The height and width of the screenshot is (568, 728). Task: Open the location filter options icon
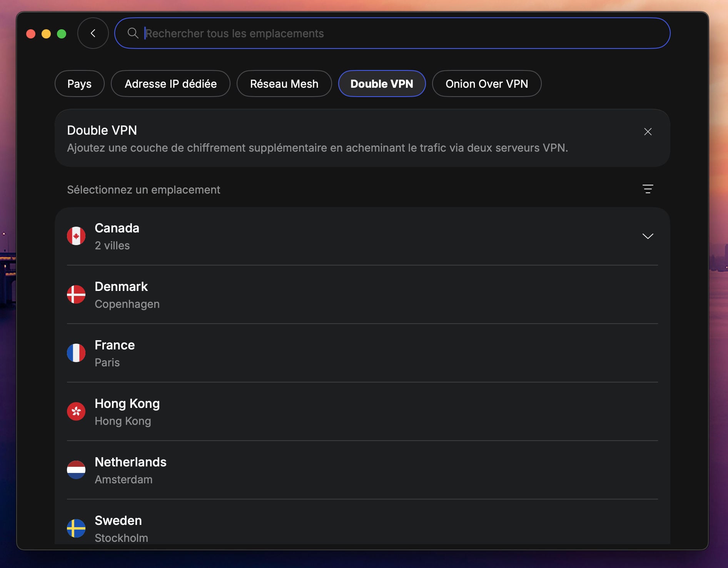coord(648,189)
